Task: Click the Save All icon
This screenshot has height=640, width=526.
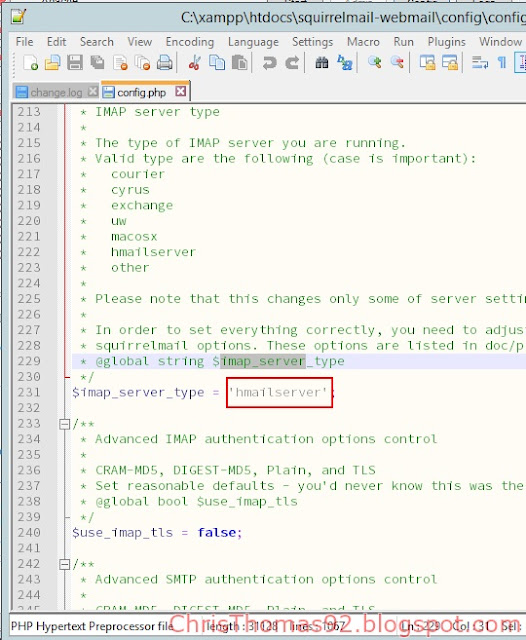Action: tap(97, 63)
